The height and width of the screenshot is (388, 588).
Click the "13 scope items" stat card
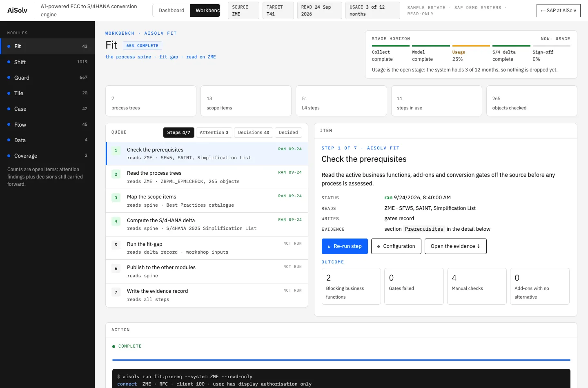246,101
